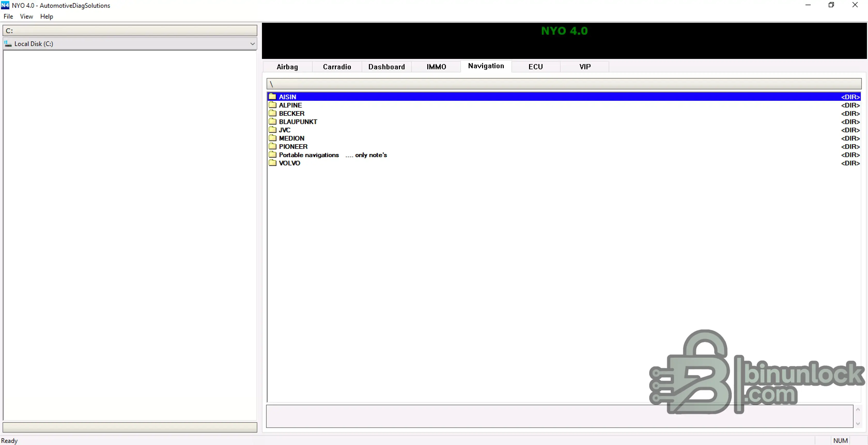Switch to the Carradio tab
The width and height of the screenshot is (868, 445).
pos(337,67)
